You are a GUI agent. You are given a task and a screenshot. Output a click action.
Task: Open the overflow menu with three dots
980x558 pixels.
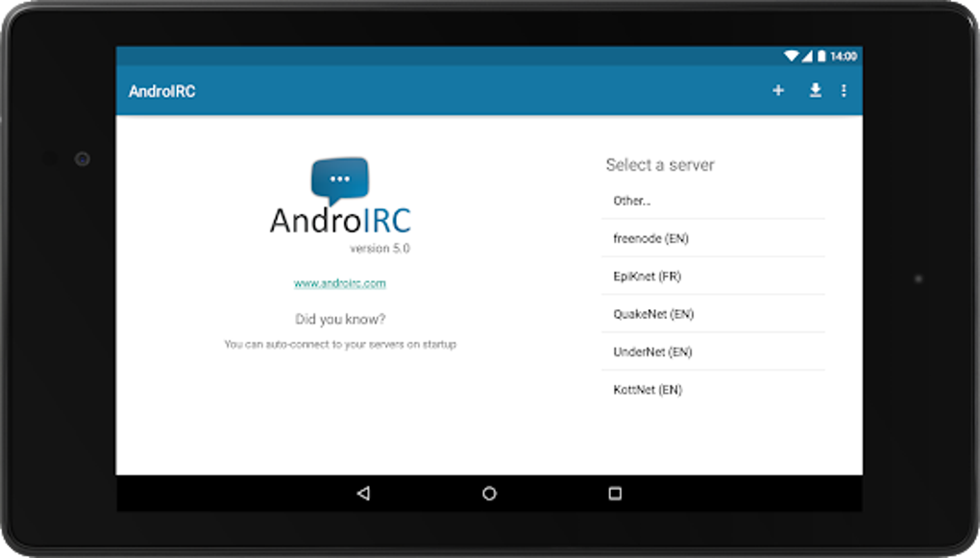point(845,89)
